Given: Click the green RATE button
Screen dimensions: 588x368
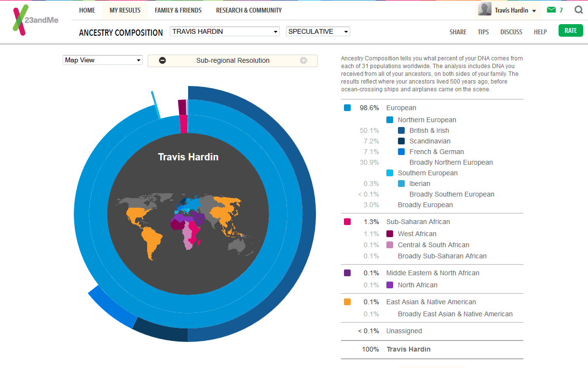Looking at the screenshot, I should pos(571,30).
